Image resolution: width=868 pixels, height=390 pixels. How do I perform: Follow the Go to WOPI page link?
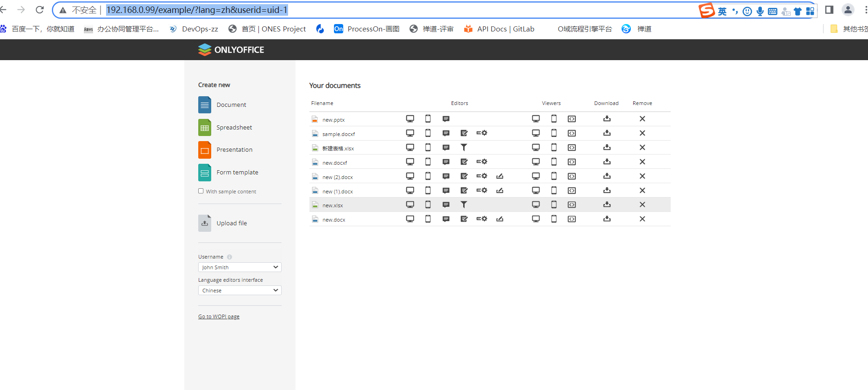[219, 316]
